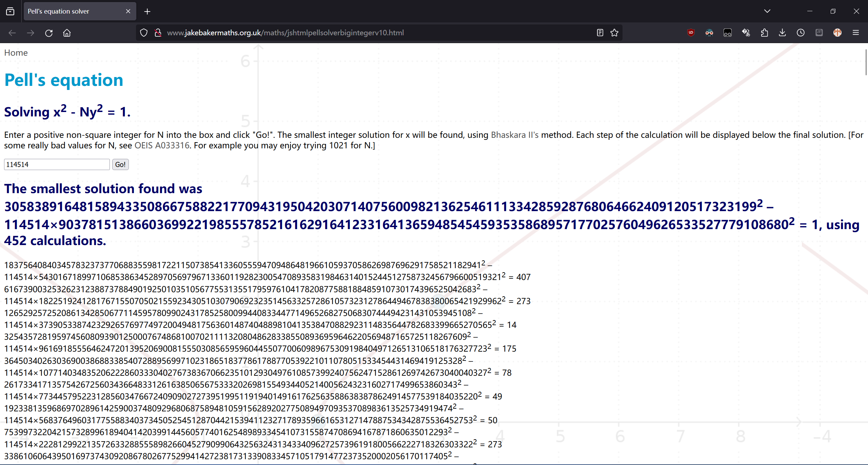Image resolution: width=868 pixels, height=465 pixels.
Task: Click the N input field containing 114514
Action: 57,165
